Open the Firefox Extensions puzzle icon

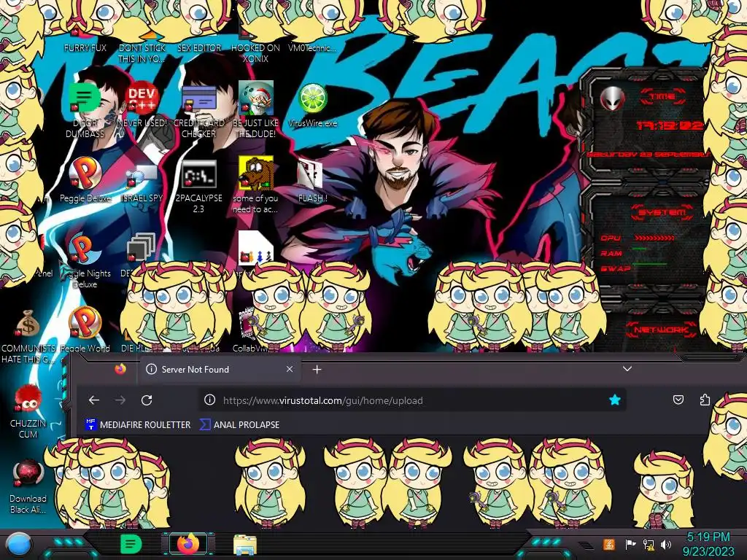[x=705, y=400]
